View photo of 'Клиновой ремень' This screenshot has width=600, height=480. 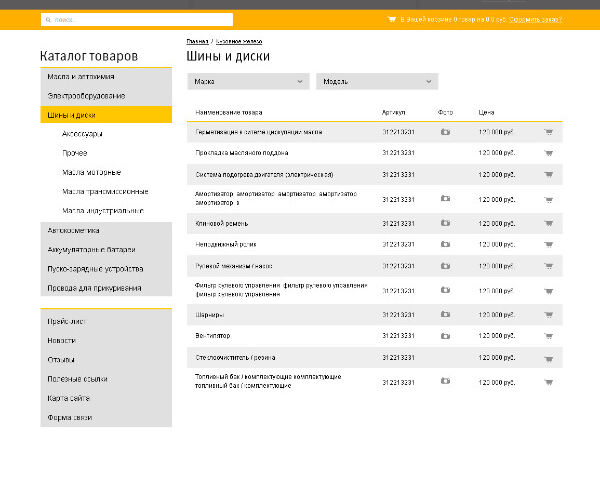pos(445,223)
